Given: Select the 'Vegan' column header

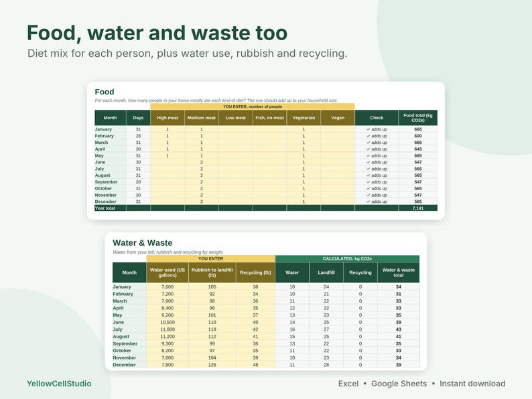Looking at the screenshot, I should (338, 118).
